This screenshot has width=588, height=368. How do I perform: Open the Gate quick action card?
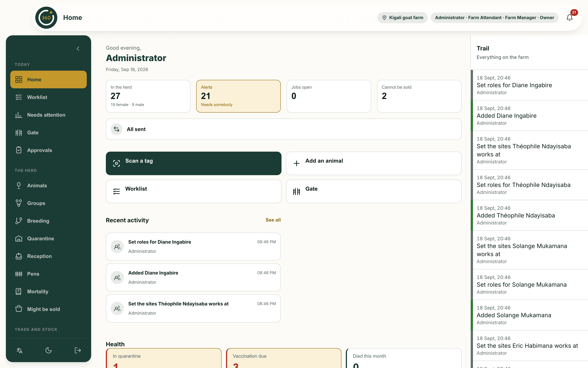(373, 191)
